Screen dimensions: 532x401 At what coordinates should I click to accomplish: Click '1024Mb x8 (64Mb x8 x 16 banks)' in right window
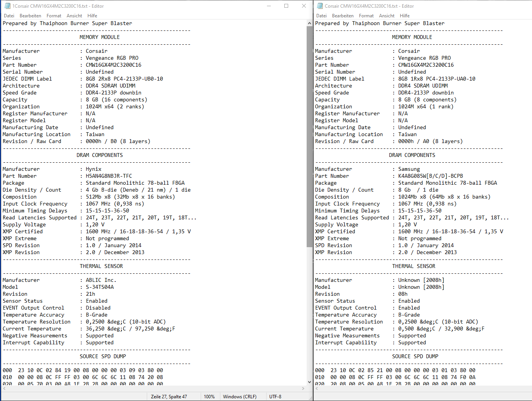coord(445,197)
